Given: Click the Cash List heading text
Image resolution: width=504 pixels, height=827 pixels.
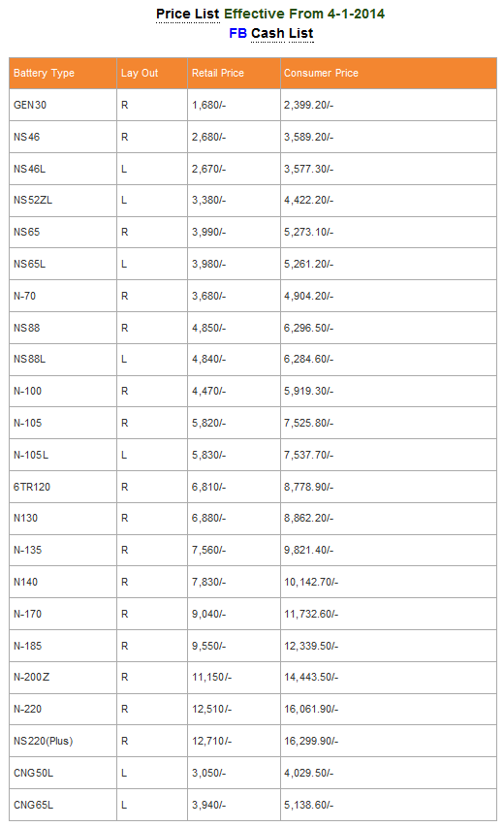Looking at the screenshot, I should tap(282, 33).
